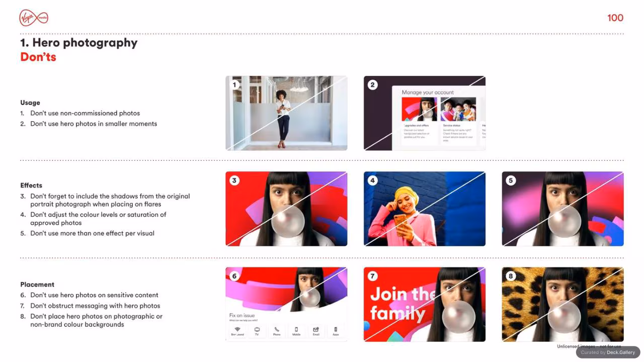Select thumbnail 8 with leopard print background
This screenshot has height=362, width=644.
pos(562,304)
